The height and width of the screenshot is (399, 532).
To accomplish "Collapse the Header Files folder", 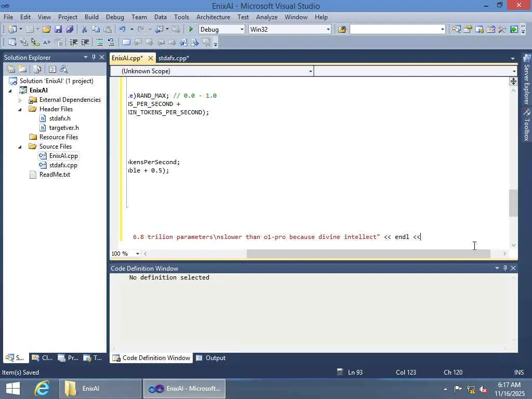I will 20,109.
